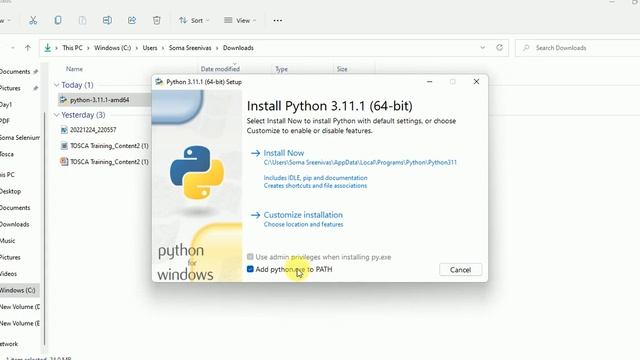640x360 pixels.
Task: Click the Copy icon in Explorer toolbar
Action: coord(58,20)
